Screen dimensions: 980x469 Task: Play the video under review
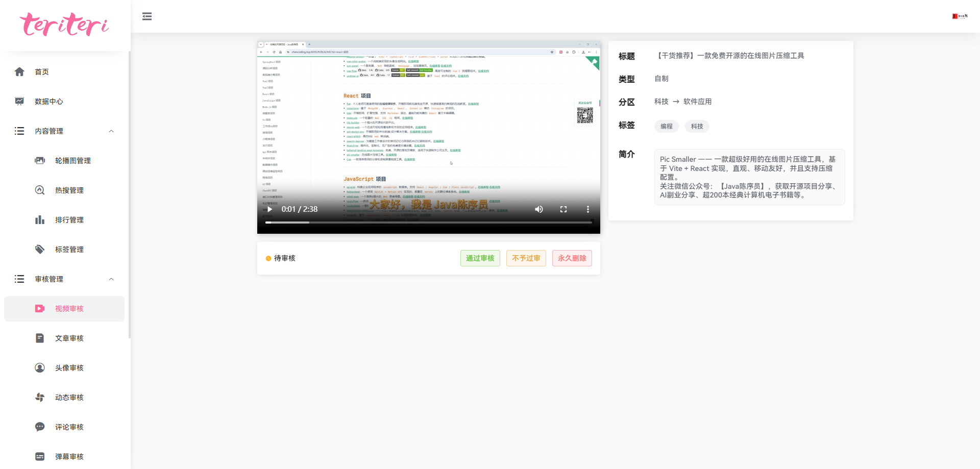point(269,209)
